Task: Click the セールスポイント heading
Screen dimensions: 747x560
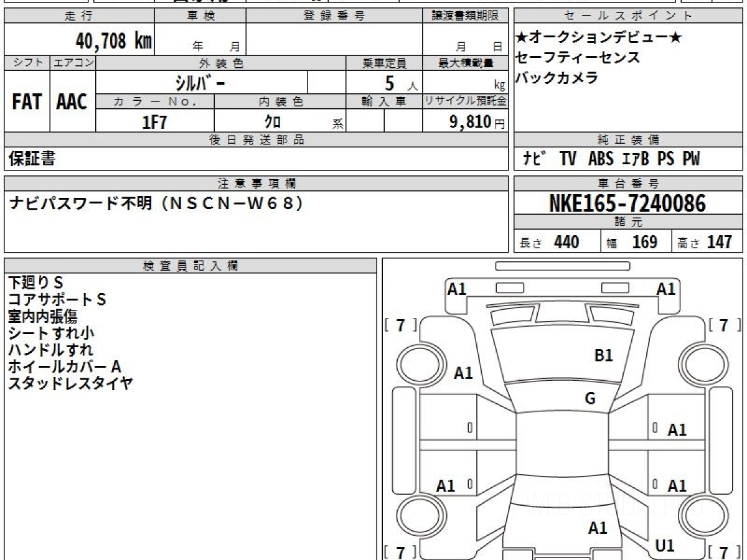Action: (629, 16)
